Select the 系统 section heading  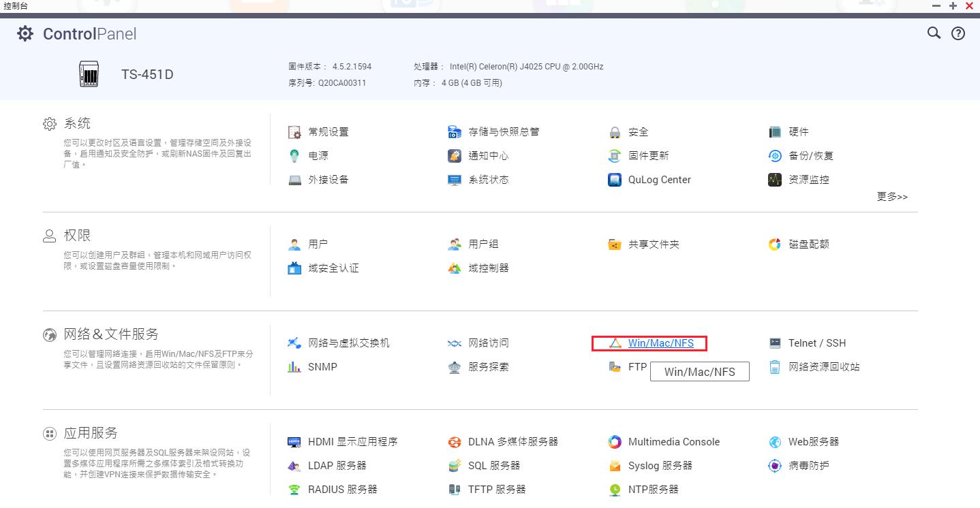77,123
